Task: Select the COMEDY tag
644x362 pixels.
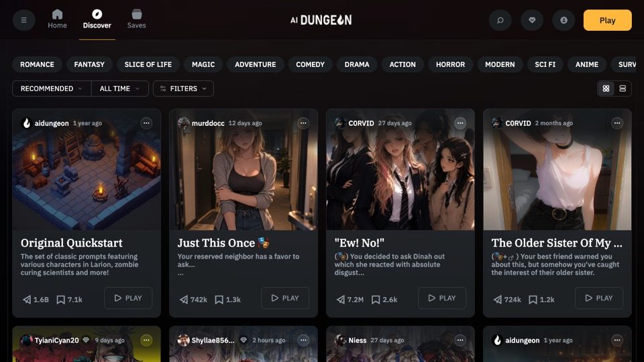Action: pos(310,64)
